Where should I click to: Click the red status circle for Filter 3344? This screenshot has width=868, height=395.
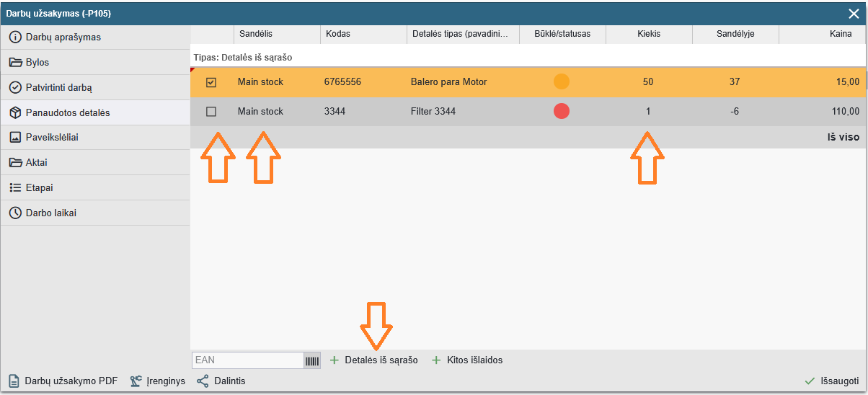[562, 112]
